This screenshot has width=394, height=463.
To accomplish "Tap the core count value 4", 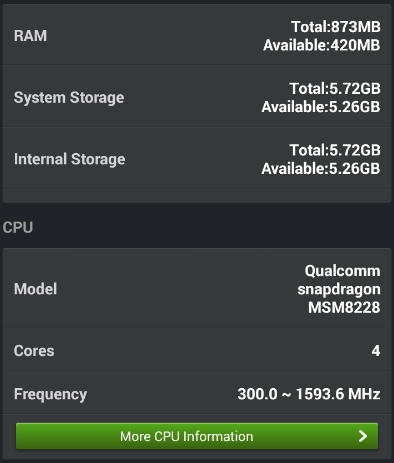I will click(x=376, y=351).
